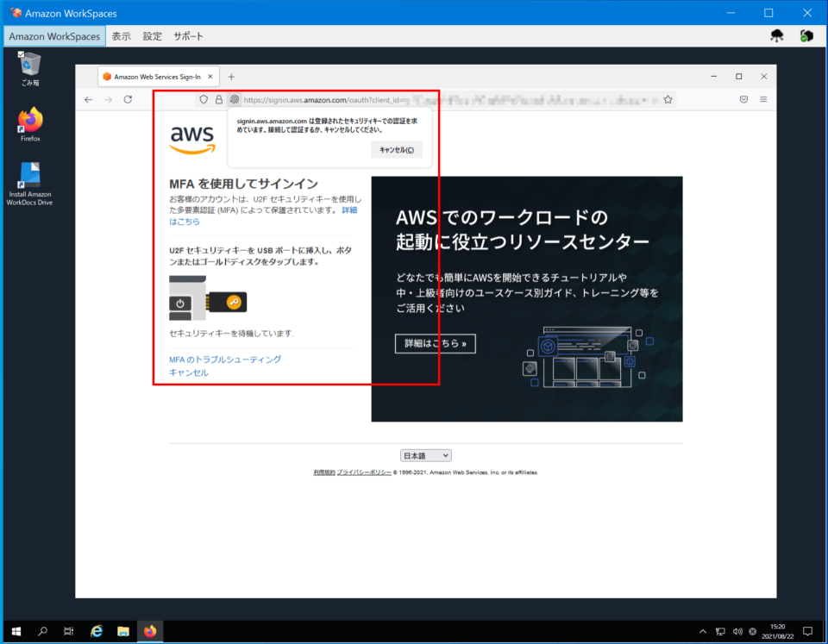Select the Amazon Web Services Sign-In tab
The height and width of the screenshot is (644, 828).
[155, 76]
